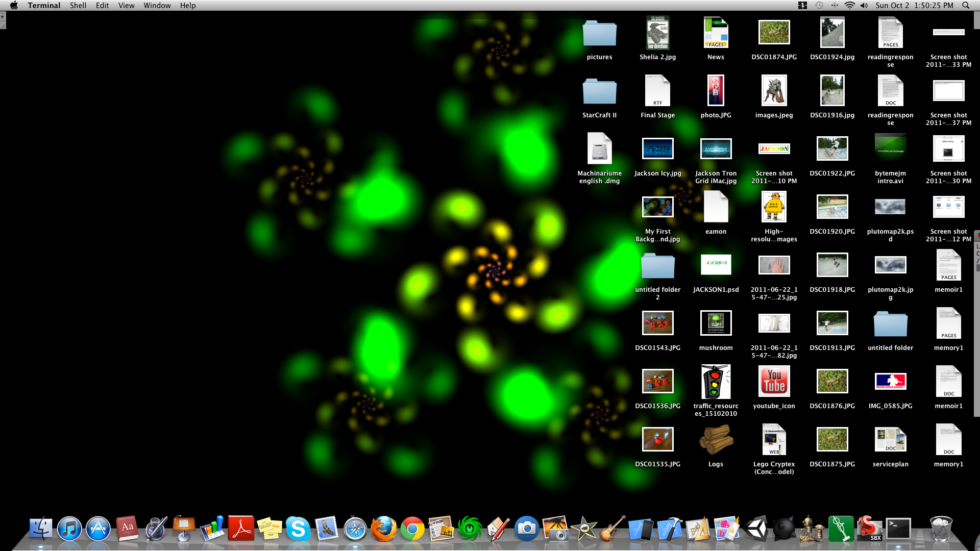This screenshot has height=551, width=980.
Task: Select the youtube_icon file on the desktop
Action: [774, 381]
